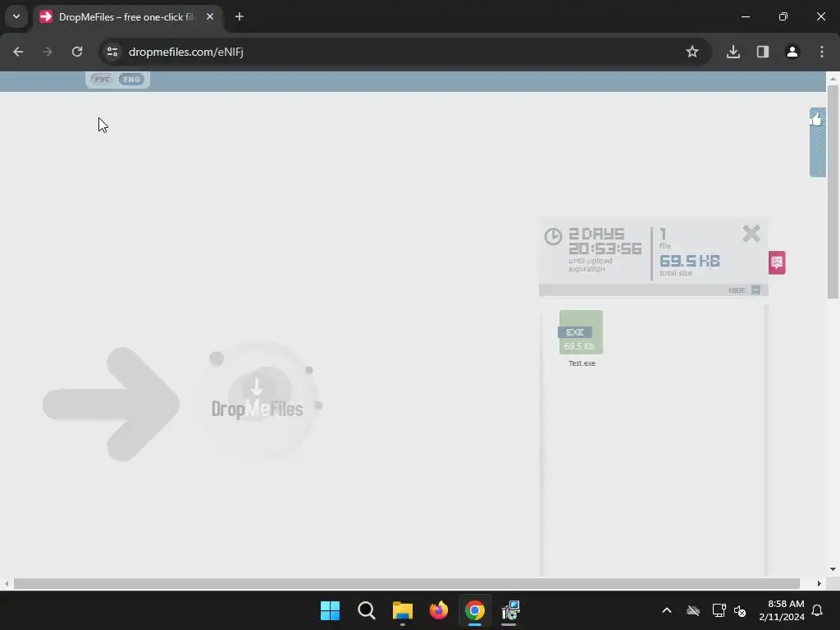Reload the dropmefiles page
840x630 pixels.
77,52
